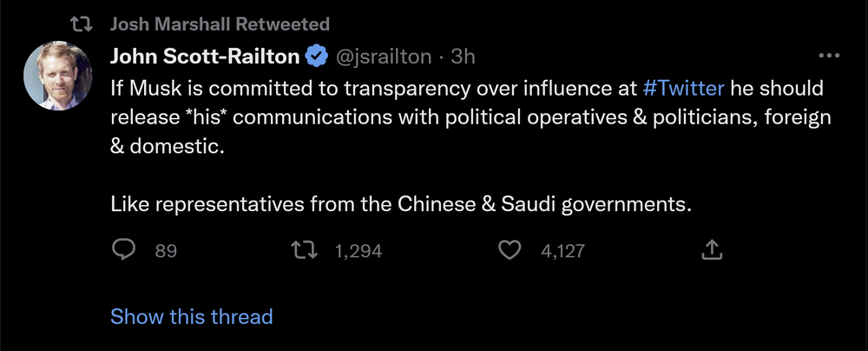
Task: Like the tweet with the heart icon
Action: pyautogui.click(x=511, y=251)
